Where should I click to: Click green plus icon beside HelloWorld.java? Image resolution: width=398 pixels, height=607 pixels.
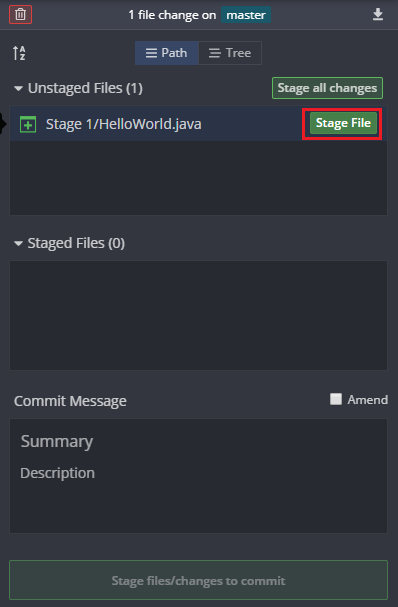28,124
